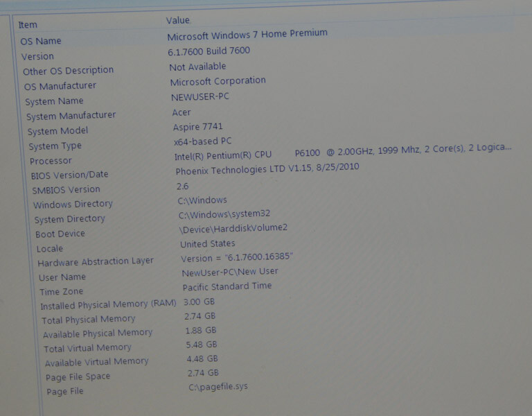Click the Value column header
532x416 pixels.
178,20
